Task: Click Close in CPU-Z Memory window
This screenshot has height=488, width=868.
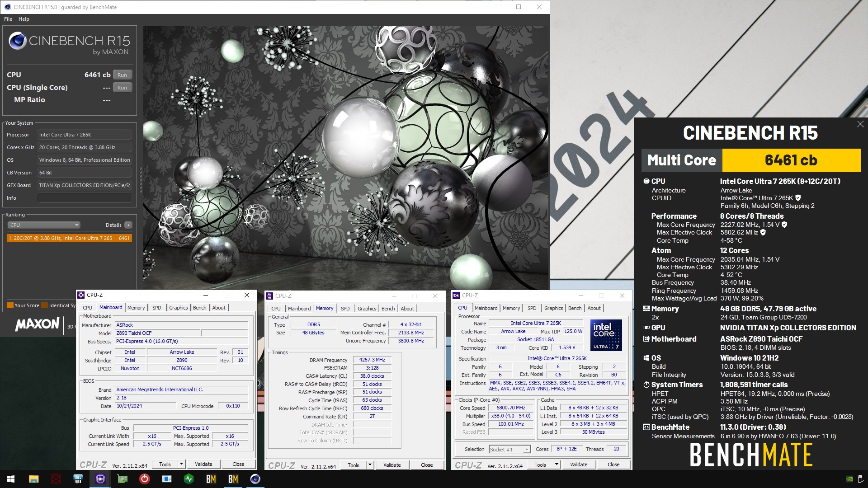Action: [x=427, y=465]
